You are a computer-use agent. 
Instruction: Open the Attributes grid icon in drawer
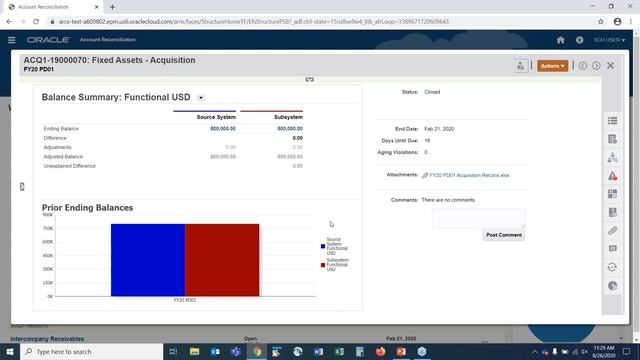click(612, 194)
